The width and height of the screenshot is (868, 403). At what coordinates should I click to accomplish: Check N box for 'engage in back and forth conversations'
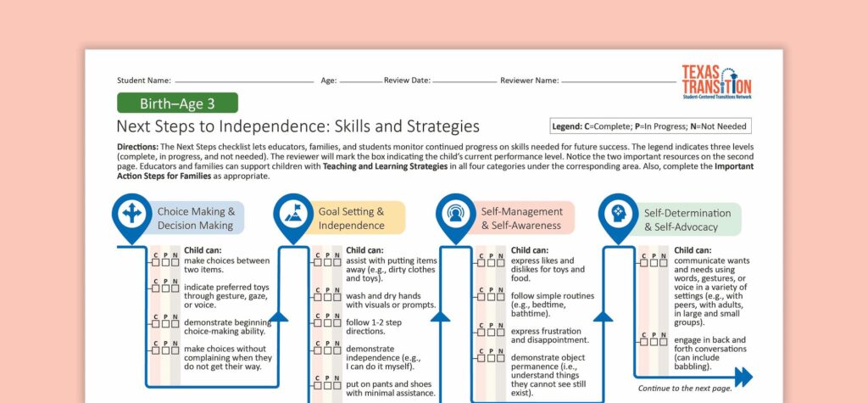coord(665,341)
